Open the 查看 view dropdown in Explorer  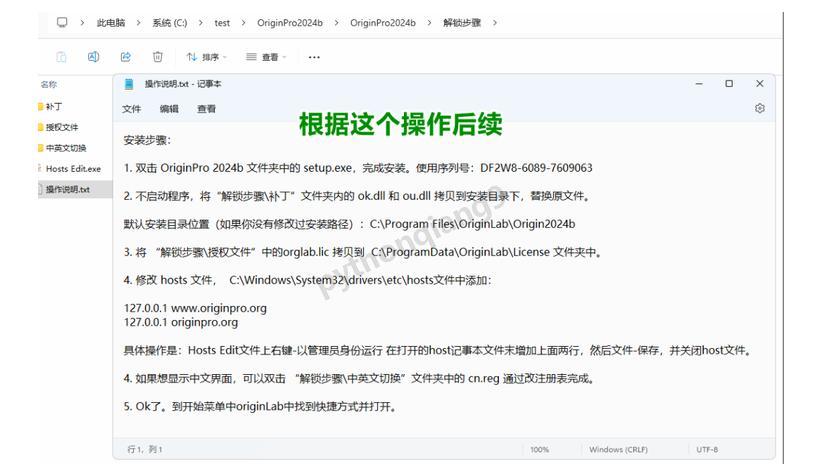click(266, 57)
